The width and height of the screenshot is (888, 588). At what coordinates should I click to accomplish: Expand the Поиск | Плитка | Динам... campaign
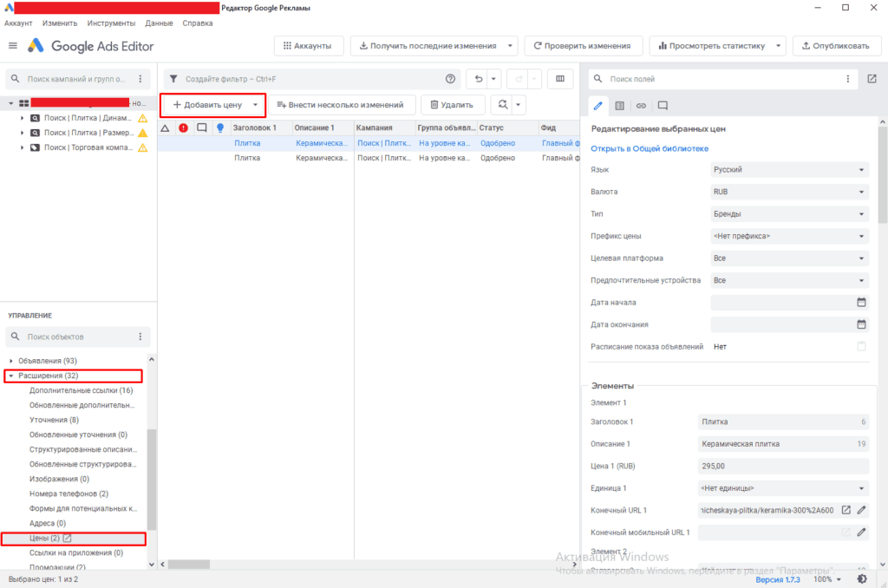pos(22,119)
